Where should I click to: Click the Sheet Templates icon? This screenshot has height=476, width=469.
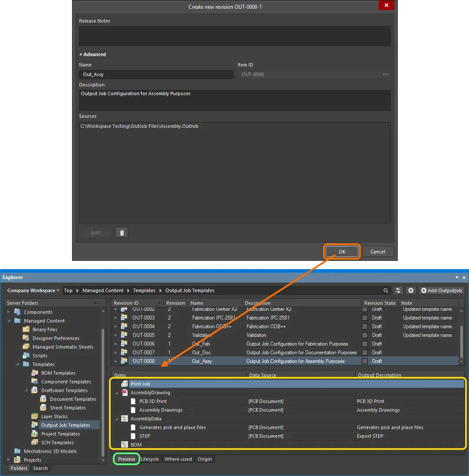coord(43,407)
